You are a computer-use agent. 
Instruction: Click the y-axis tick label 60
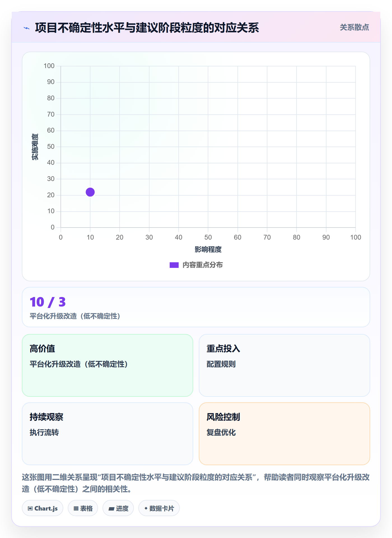pyautogui.click(x=51, y=130)
